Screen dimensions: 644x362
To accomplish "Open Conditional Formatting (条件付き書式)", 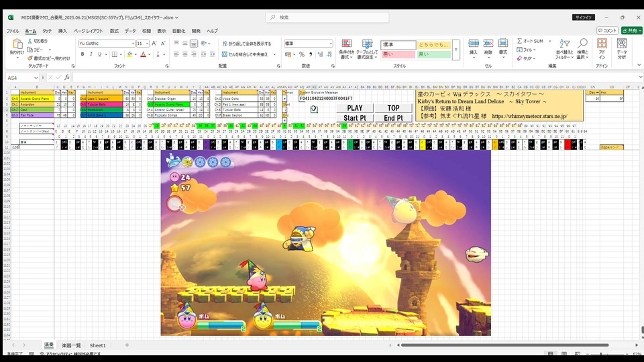I will coord(347,49).
